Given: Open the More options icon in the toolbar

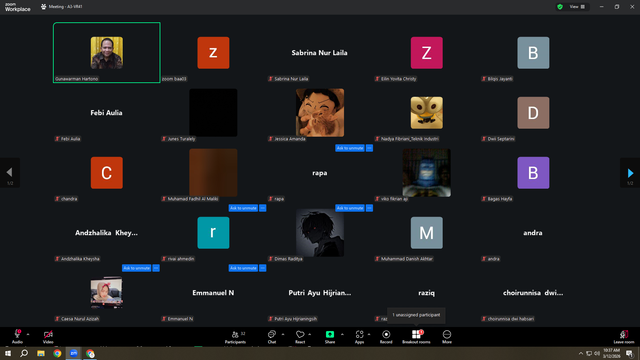Looking at the screenshot, I should (x=447, y=334).
